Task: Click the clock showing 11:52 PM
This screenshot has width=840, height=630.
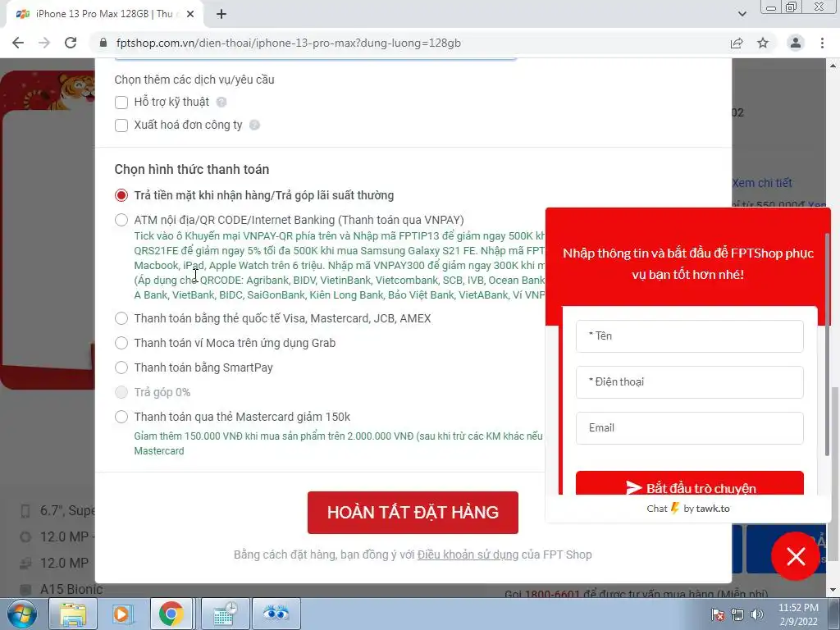Action: click(798, 614)
